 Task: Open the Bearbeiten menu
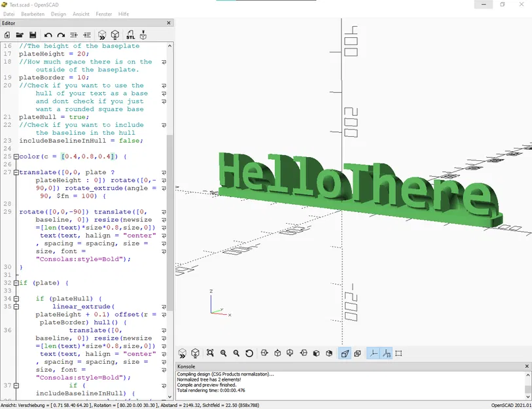coord(32,14)
